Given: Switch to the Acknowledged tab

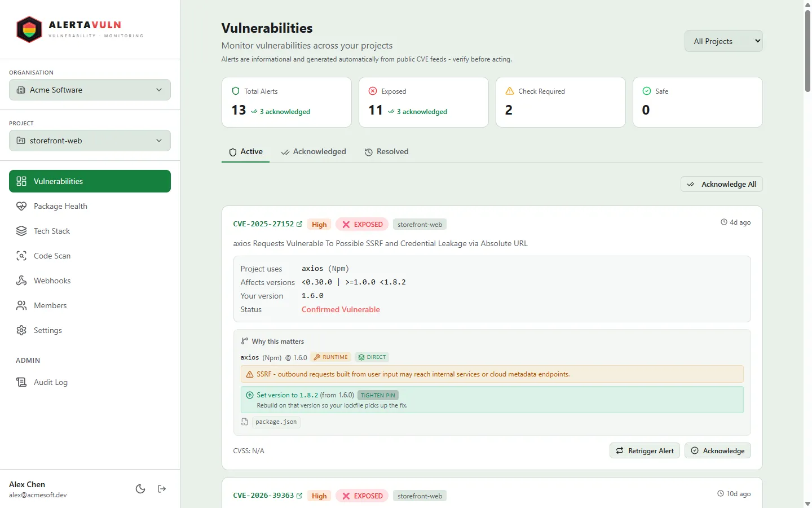Looking at the screenshot, I should 314,152.
